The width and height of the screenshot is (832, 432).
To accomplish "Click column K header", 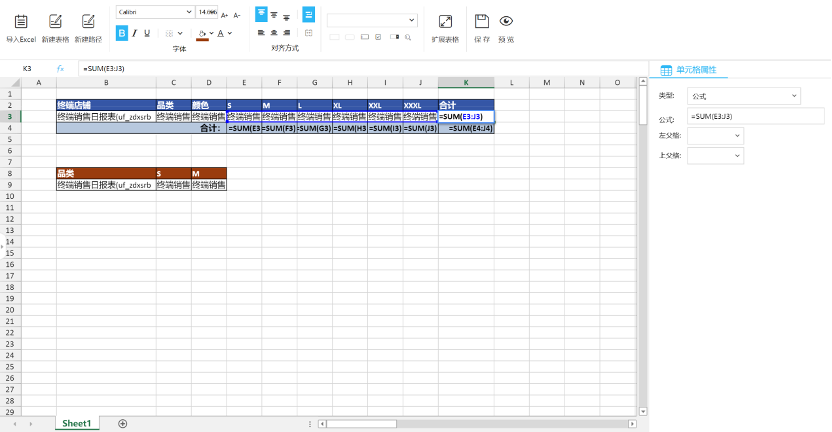I will (466, 82).
